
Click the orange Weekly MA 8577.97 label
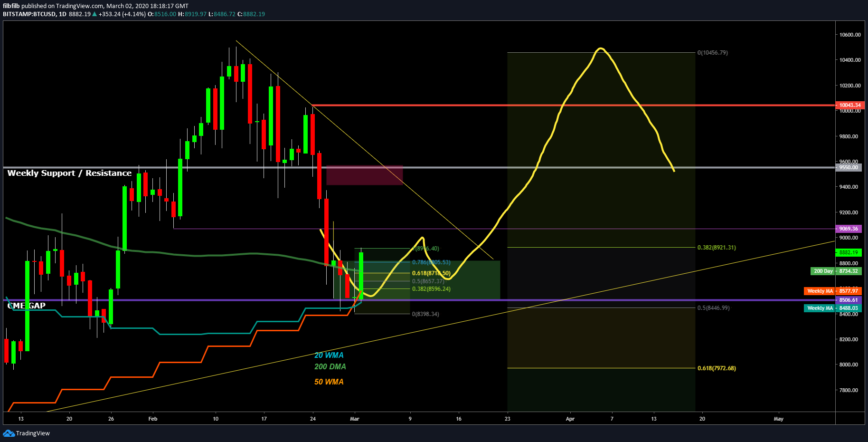[x=832, y=291]
